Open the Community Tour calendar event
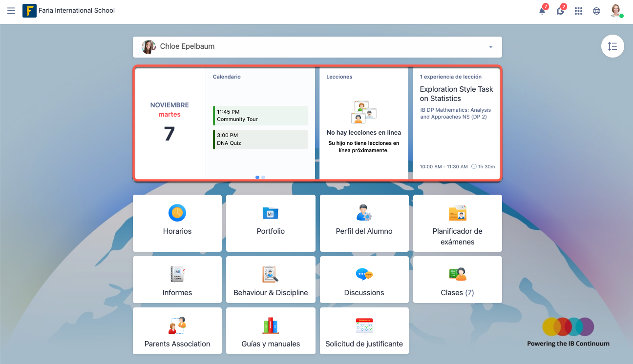 pos(260,116)
